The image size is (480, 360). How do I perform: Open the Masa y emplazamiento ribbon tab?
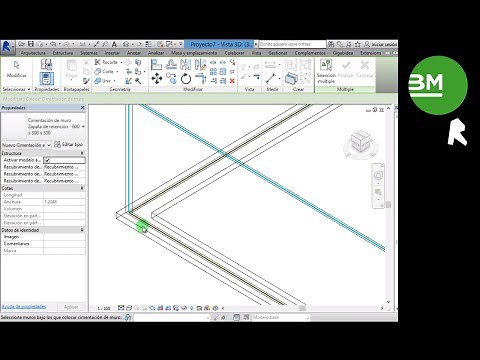(x=194, y=53)
